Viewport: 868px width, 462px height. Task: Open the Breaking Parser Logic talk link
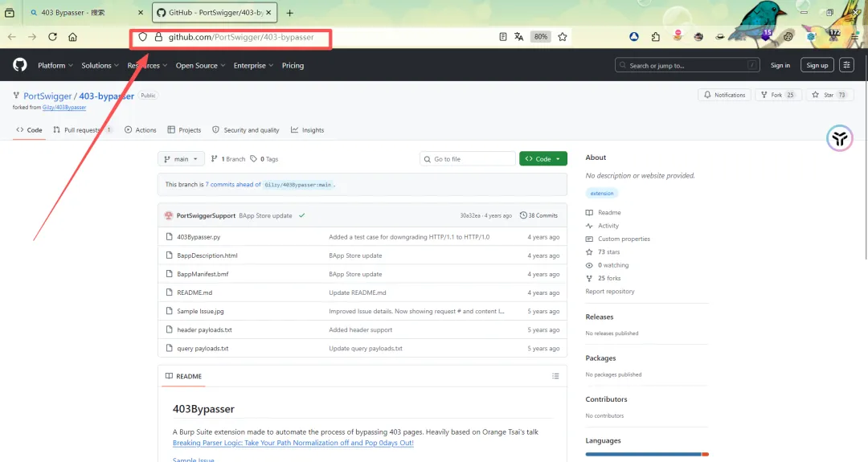[x=293, y=443]
